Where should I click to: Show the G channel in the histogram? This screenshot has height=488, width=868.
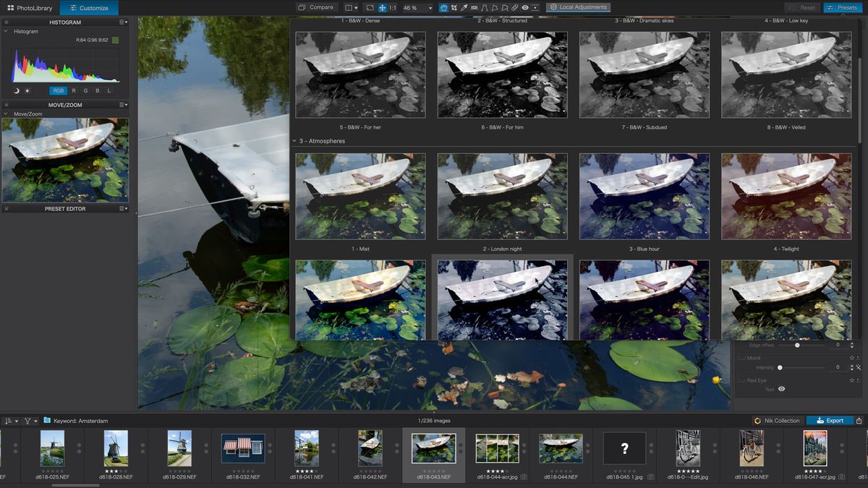tap(85, 90)
